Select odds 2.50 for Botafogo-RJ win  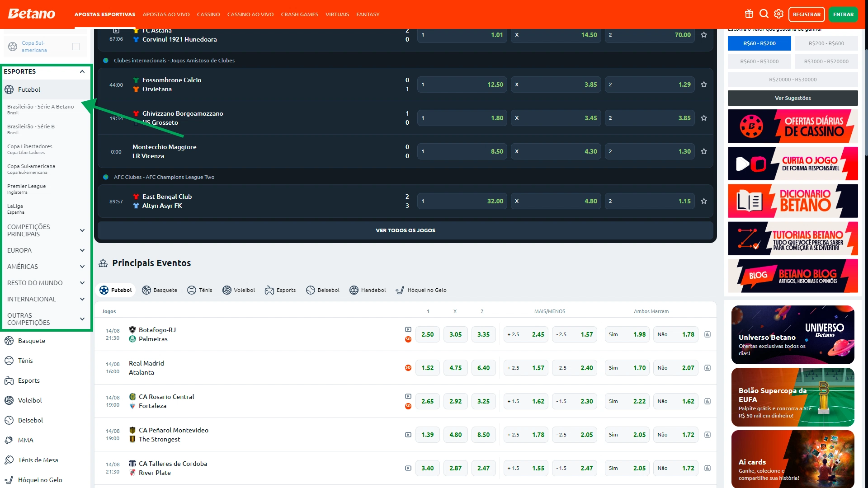pyautogui.click(x=428, y=334)
